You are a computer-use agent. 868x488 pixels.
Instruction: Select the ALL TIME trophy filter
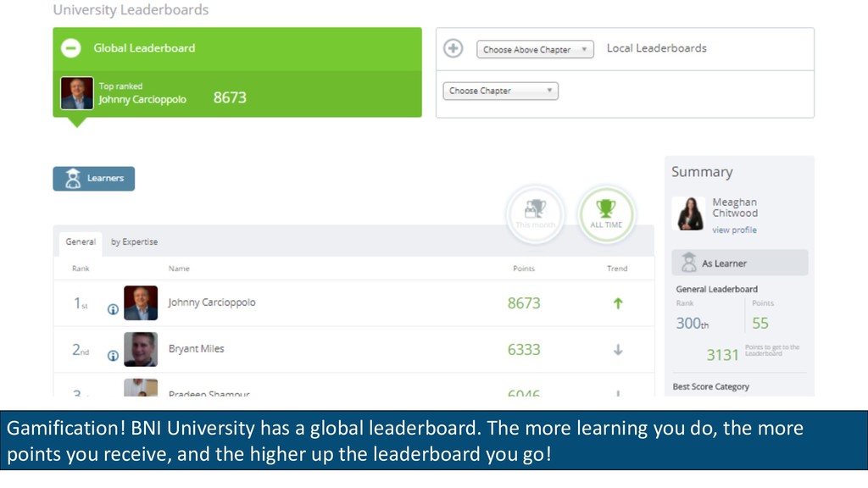[x=606, y=214]
